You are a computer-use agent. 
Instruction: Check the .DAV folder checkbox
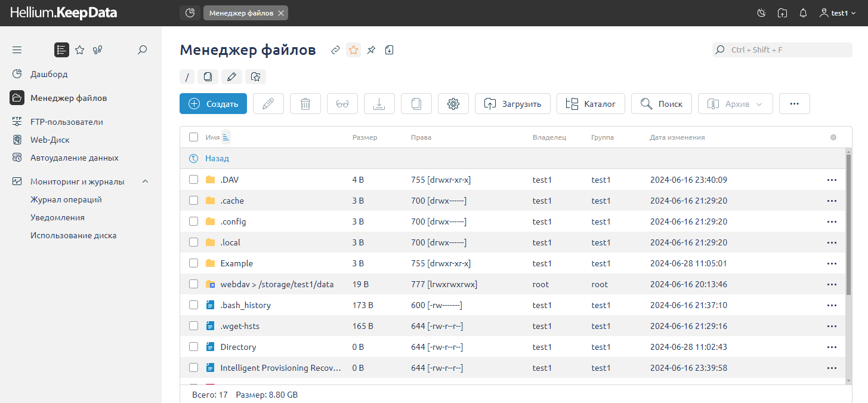coord(193,179)
